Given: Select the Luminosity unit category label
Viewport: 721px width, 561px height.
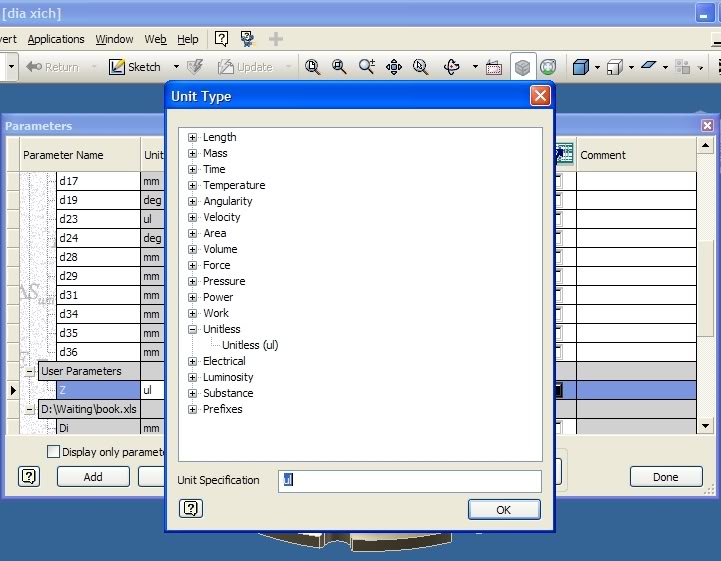Looking at the screenshot, I should click(x=228, y=377).
